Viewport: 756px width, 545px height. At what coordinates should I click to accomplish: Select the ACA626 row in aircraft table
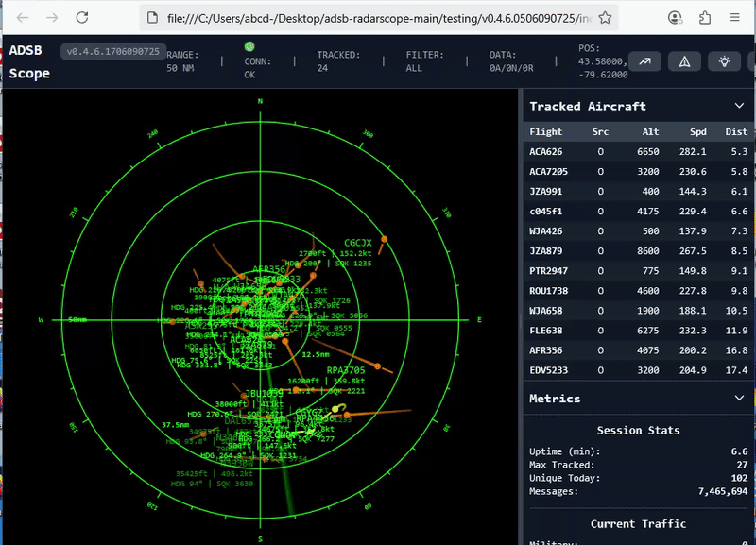point(639,152)
